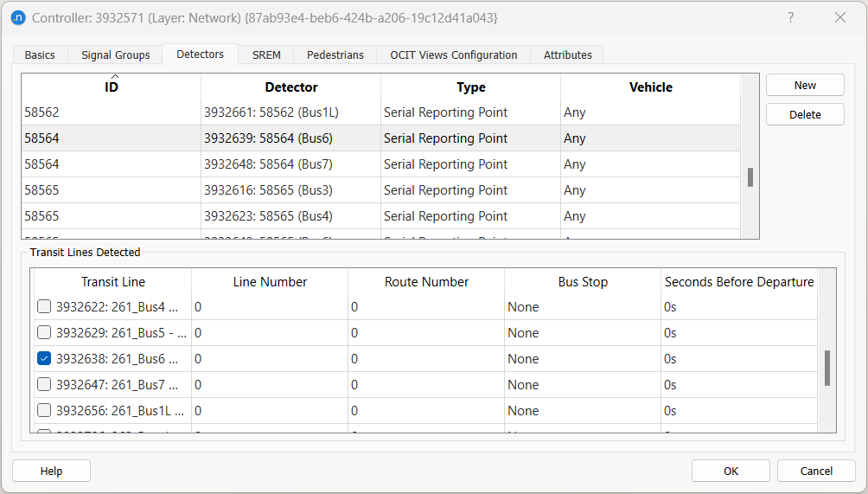This screenshot has width=868, height=494.
Task: Tick the 261_Bus7 transit line checkbox
Action: [x=44, y=385]
